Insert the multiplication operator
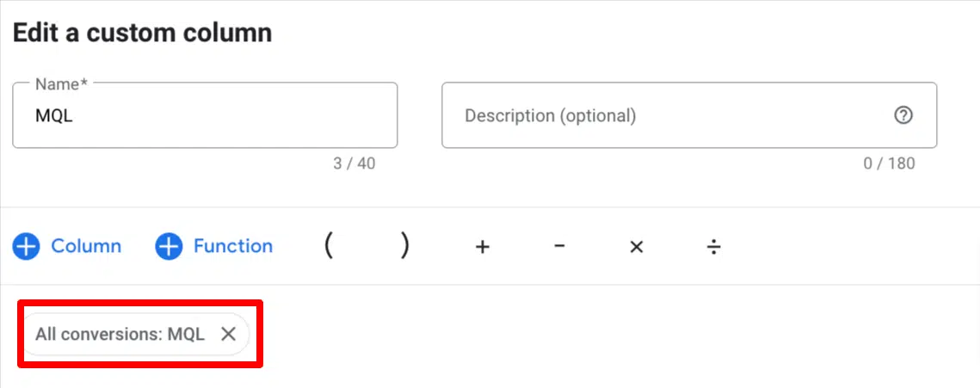Viewport: 980px width, 388px height. tap(637, 248)
